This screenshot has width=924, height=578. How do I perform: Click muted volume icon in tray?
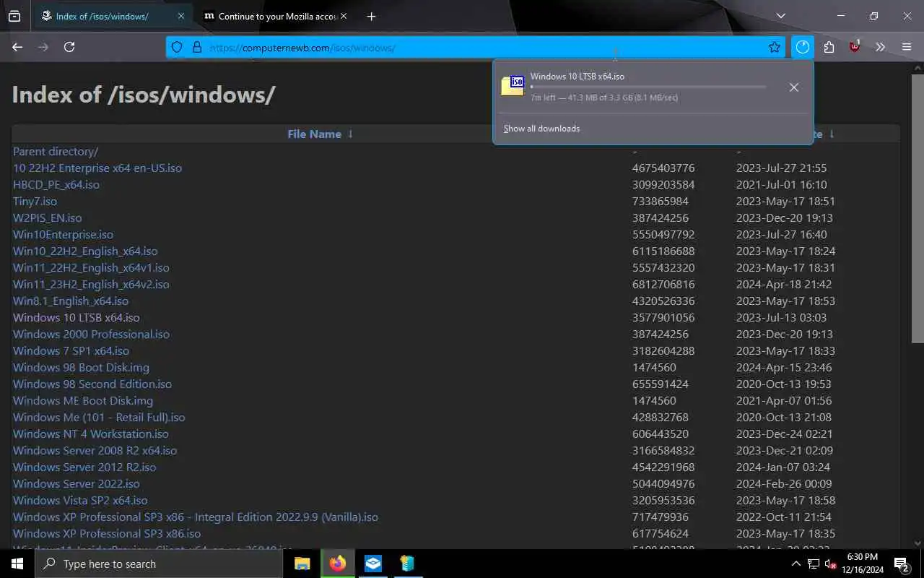(x=831, y=564)
